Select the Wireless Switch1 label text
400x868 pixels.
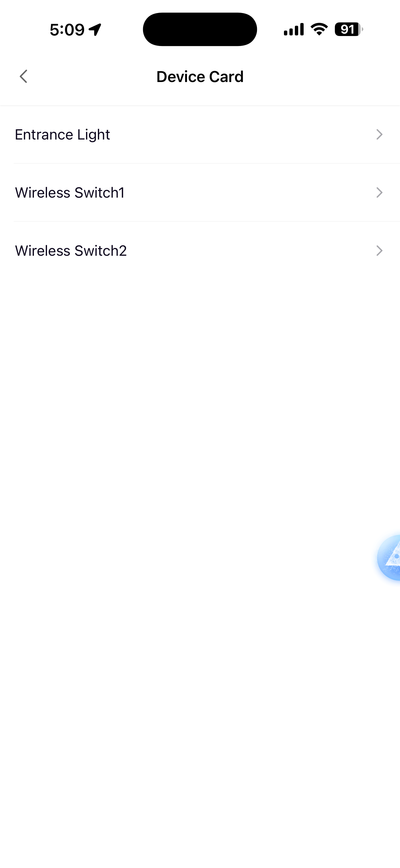tap(70, 193)
